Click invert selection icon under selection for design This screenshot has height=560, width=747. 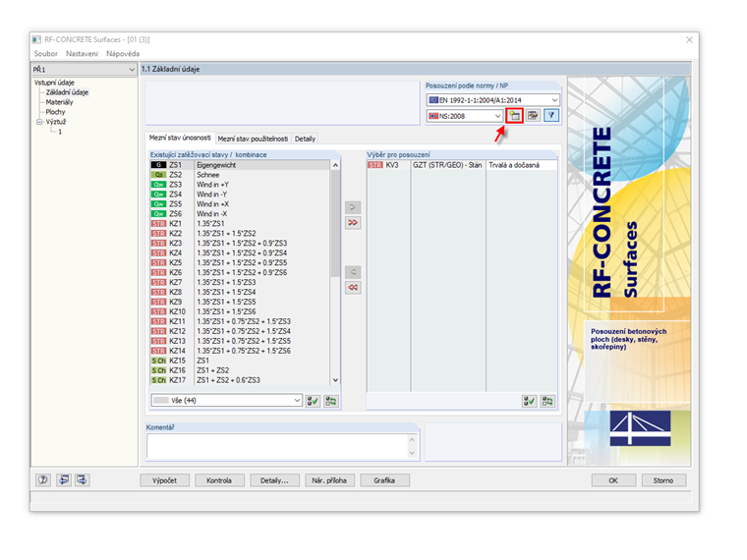(x=546, y=402)
